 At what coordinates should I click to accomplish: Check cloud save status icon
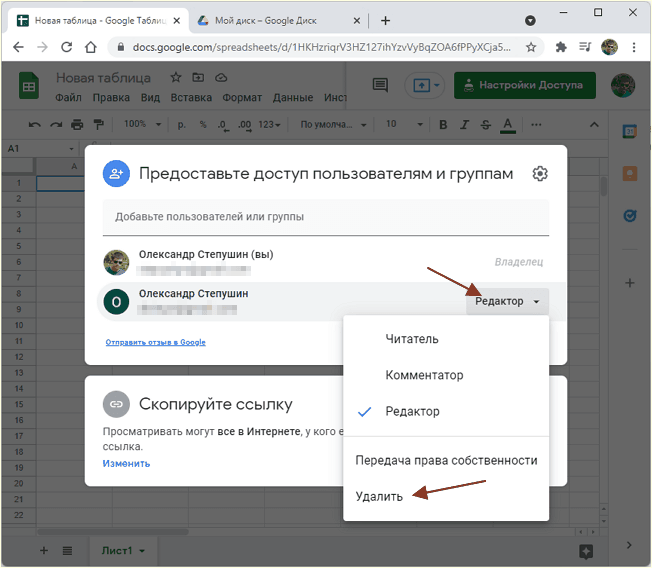[221, 78]
